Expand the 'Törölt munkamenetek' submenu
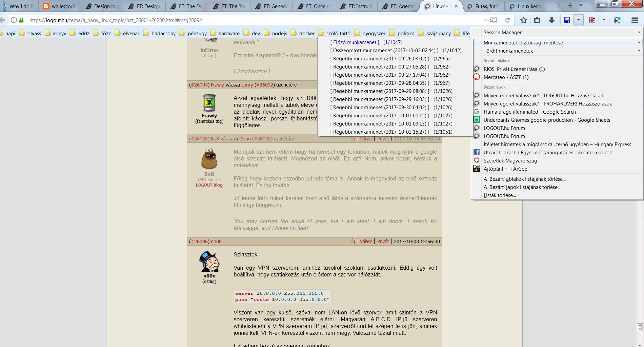 557,51
